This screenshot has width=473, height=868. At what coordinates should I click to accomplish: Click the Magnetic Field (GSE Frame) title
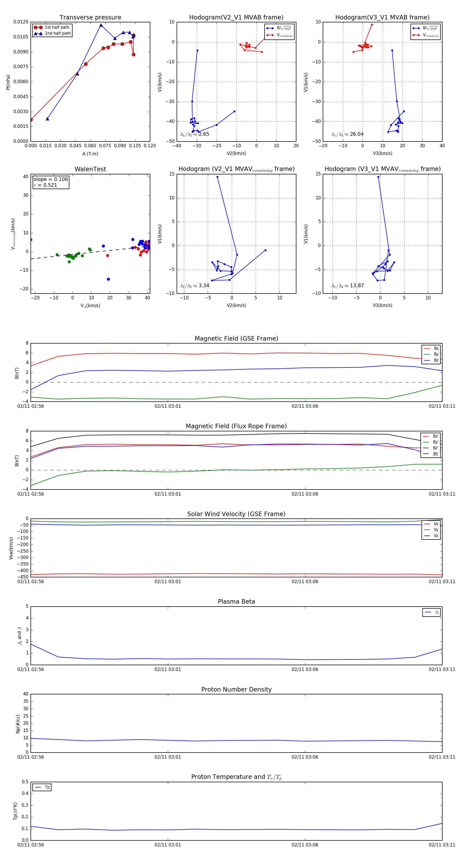click(236, 339)
